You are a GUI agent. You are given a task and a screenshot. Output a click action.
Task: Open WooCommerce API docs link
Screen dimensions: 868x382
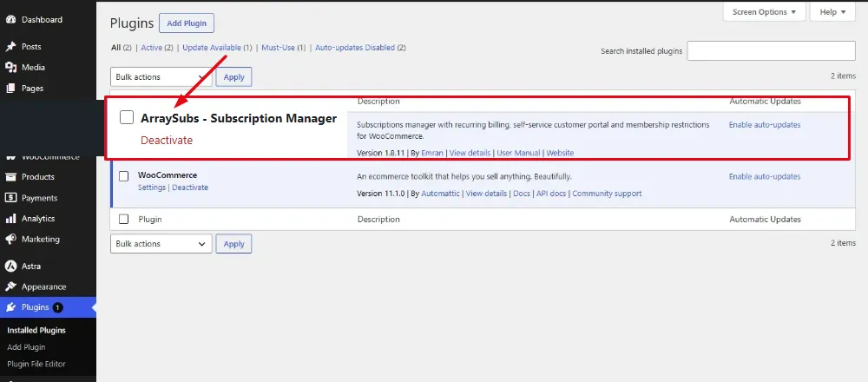pyautogui.click(x=551, y=194)
